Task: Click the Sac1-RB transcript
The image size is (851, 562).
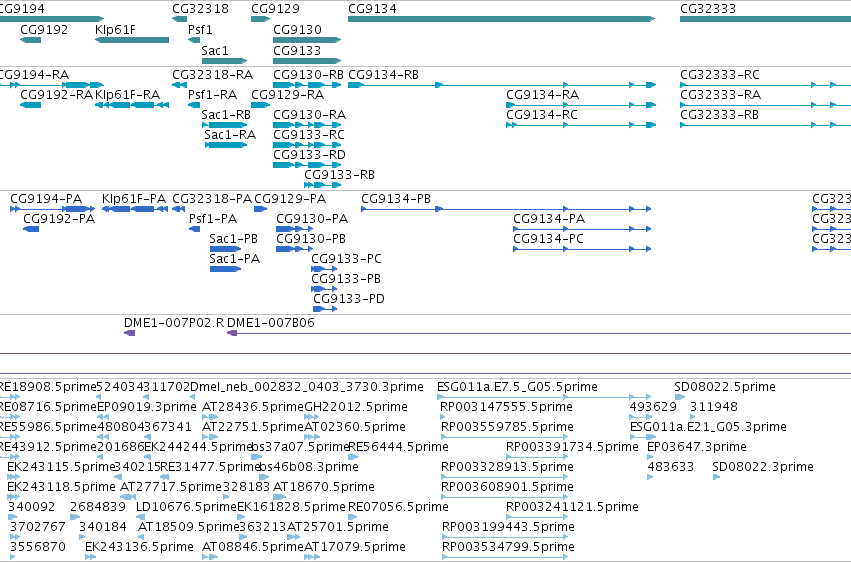Action: pos(224,125)
